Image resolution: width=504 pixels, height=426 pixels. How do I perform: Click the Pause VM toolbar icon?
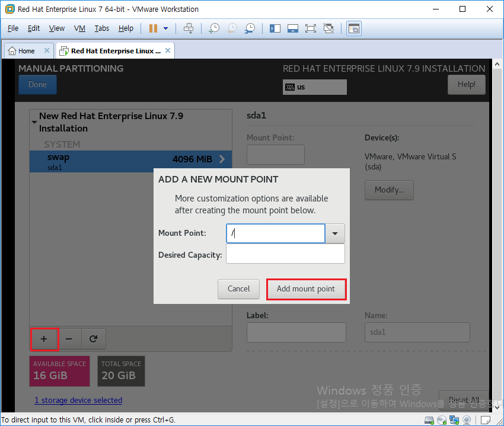tap(153, 28)
